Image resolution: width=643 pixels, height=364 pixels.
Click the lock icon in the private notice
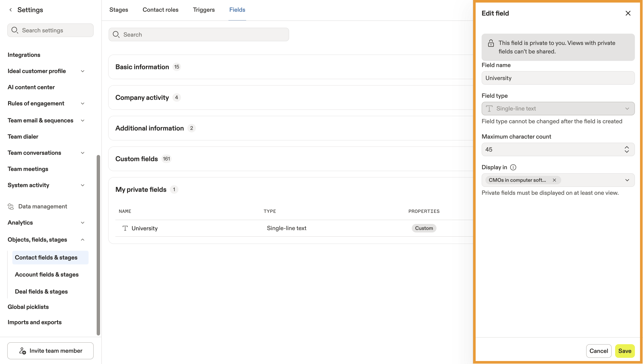(491, 43)
